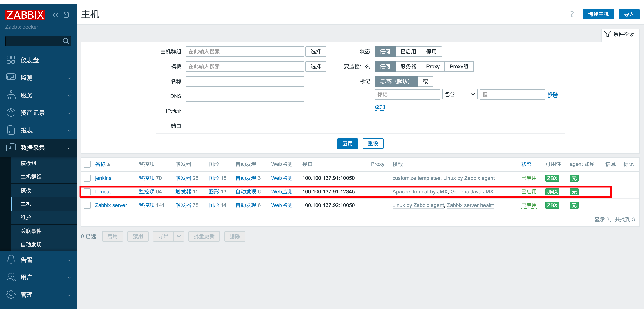Click 选择 button for 模板 field

(316, 67)
